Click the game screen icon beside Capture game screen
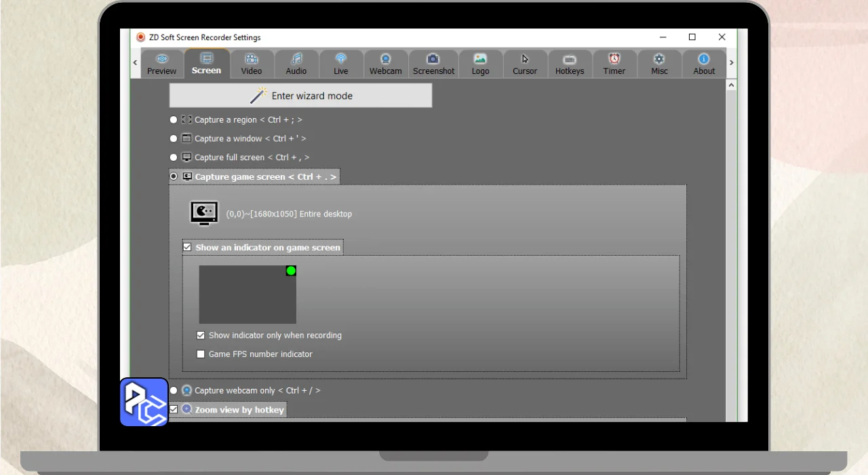 pos(187,176)
